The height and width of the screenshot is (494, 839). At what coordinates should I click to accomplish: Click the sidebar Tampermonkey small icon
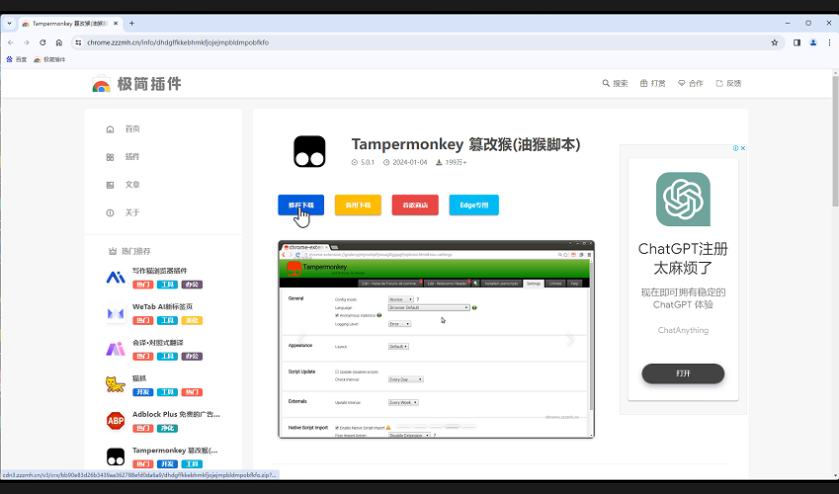(116, 457)
